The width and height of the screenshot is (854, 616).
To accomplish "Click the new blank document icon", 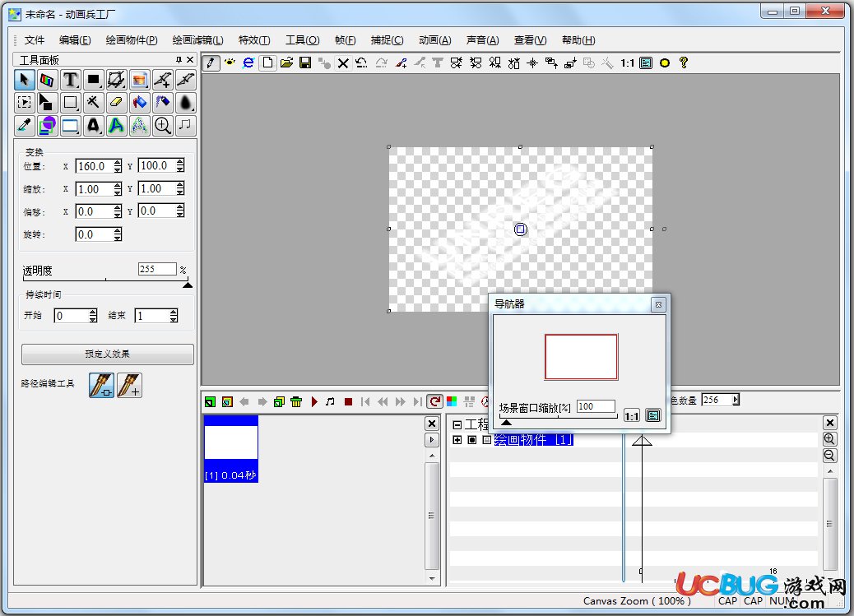I will click(267, 63).
